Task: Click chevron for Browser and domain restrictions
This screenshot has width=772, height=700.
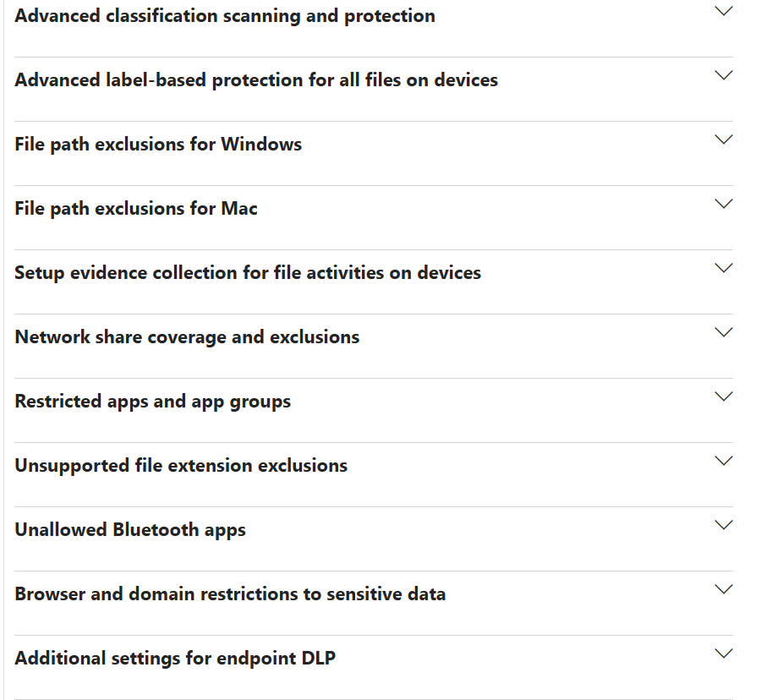Action: tap(723, 590)
